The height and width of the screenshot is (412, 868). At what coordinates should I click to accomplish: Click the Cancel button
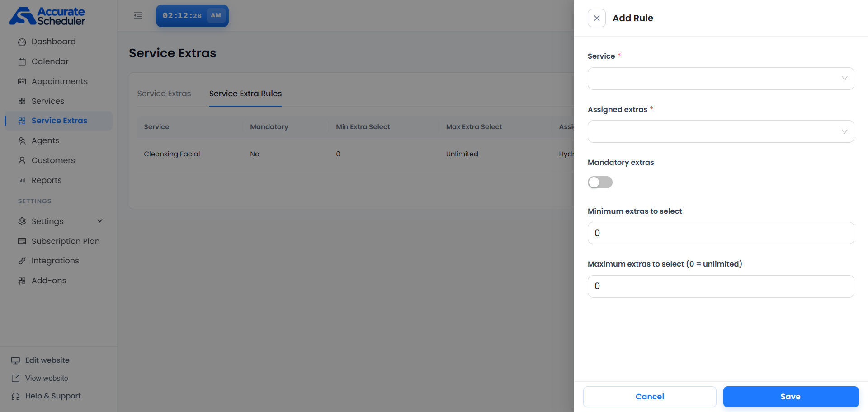650,397
